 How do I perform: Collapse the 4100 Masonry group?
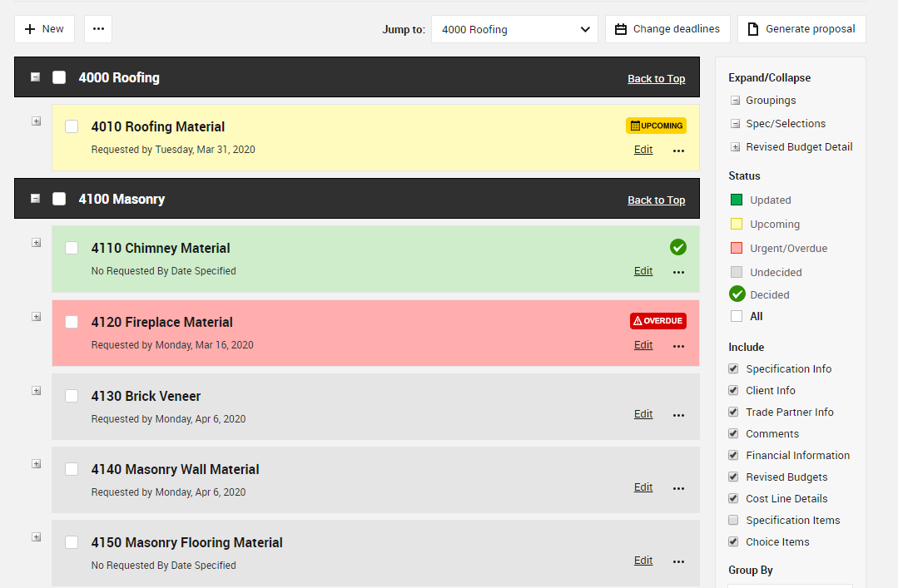(35, 199)
